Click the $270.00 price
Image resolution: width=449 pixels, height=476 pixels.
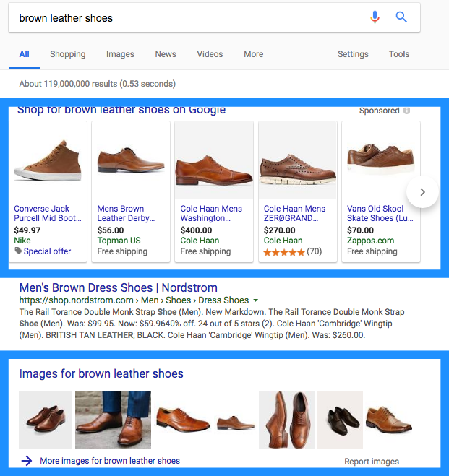(x=280, y=230)
